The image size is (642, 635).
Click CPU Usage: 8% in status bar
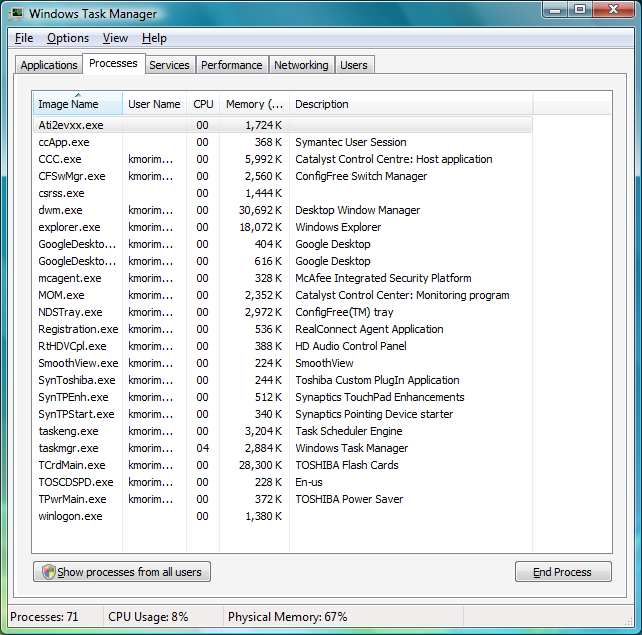click(148, 617)
